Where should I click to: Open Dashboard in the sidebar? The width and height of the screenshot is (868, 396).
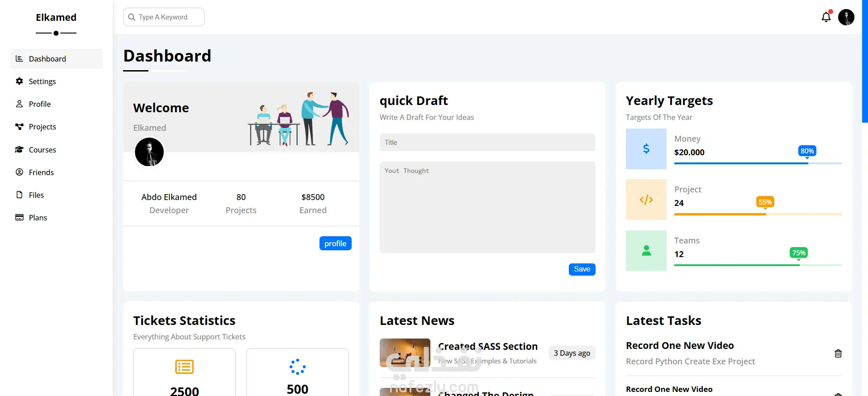(57, 59)
